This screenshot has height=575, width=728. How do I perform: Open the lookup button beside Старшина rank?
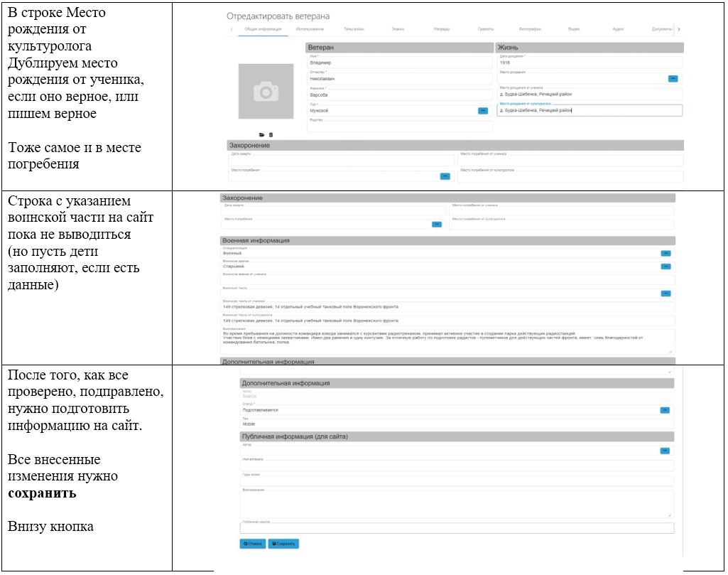tap(665, 266)
